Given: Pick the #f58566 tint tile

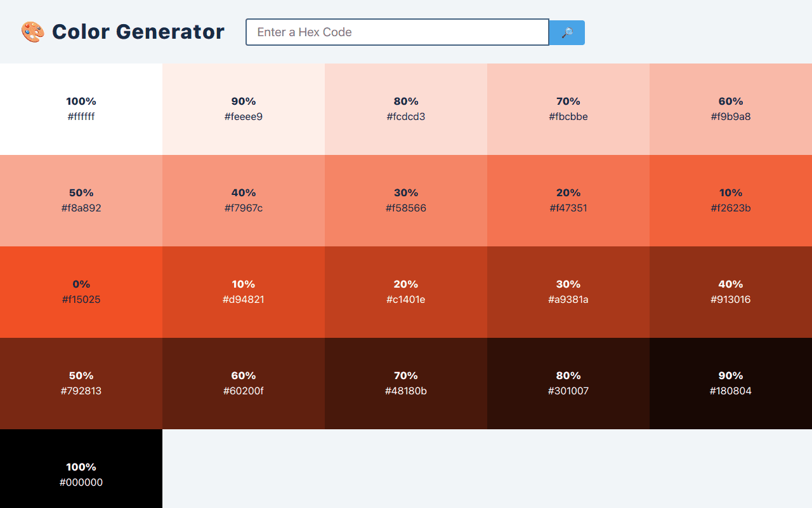Looking at the screenshot, I should (x=406, y=201).
